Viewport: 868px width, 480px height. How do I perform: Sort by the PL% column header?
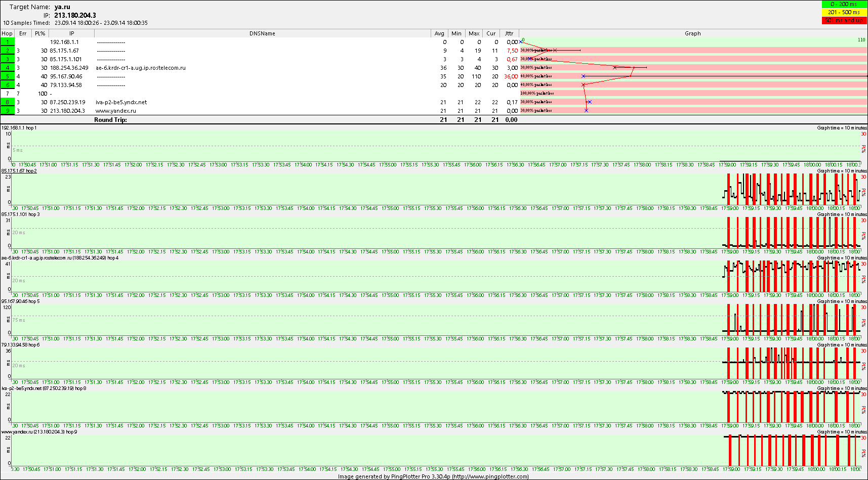pyautogui.click(x=40, y=33)
